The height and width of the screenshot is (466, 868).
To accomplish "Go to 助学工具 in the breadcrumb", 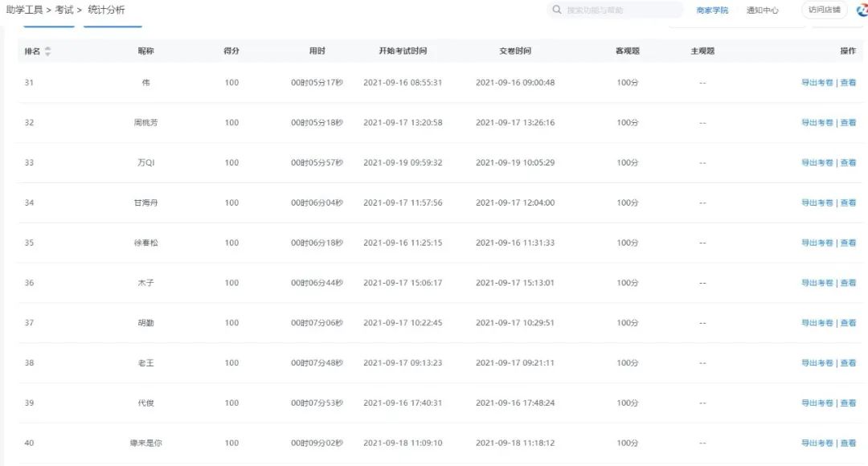I will (24, 10).
